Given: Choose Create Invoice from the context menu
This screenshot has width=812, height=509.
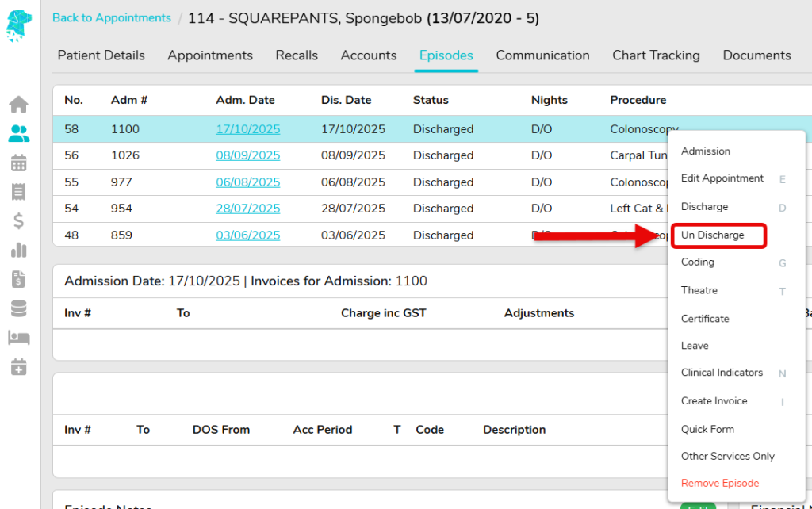Looking at the screenshot, I should click(x=714, y=401).
